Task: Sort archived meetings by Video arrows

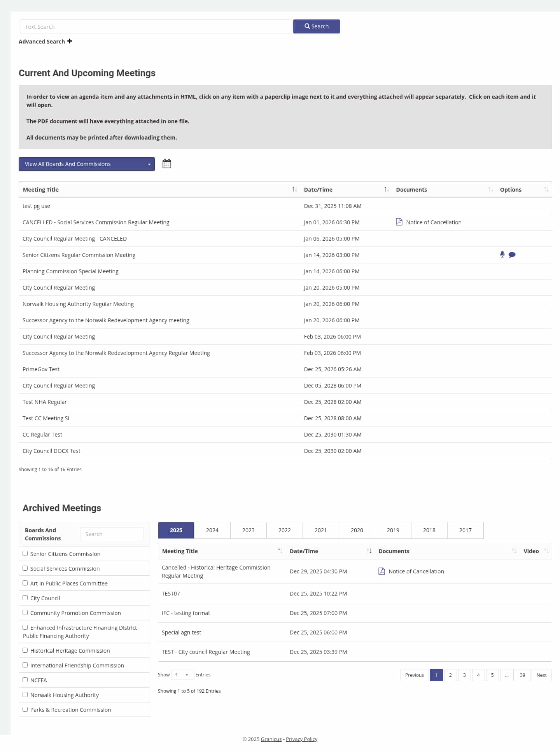Action: point(546,551)
